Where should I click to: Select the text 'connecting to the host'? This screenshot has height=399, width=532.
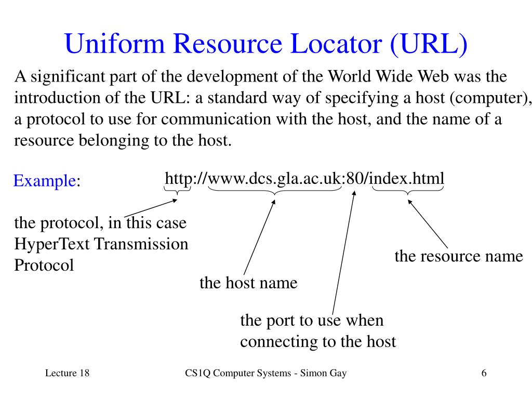pyautogui.click(x=318, y=342)
